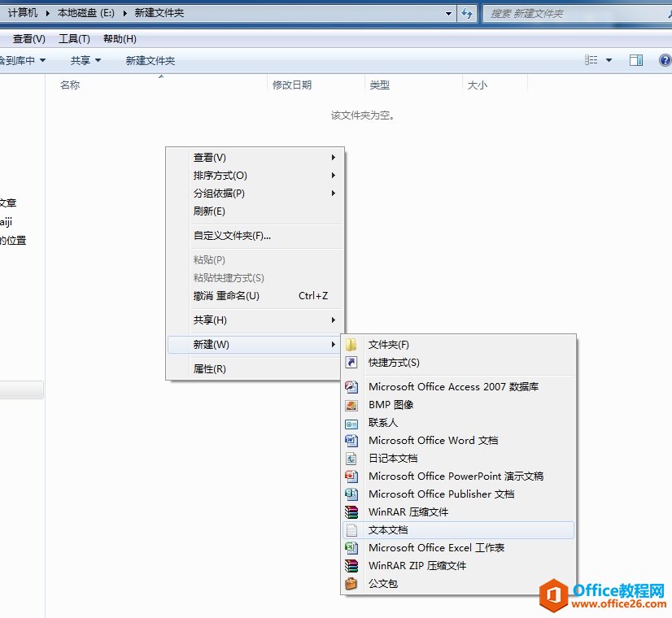Click the WinRAR ZIP 压缩文件 icon
This screenshot has height=618, width=672.
[351, 566]
